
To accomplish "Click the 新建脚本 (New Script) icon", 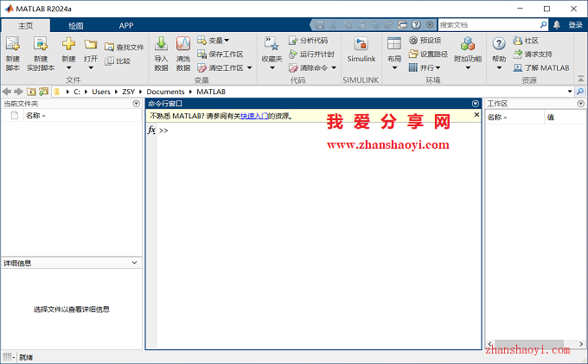I will (13, 44).
